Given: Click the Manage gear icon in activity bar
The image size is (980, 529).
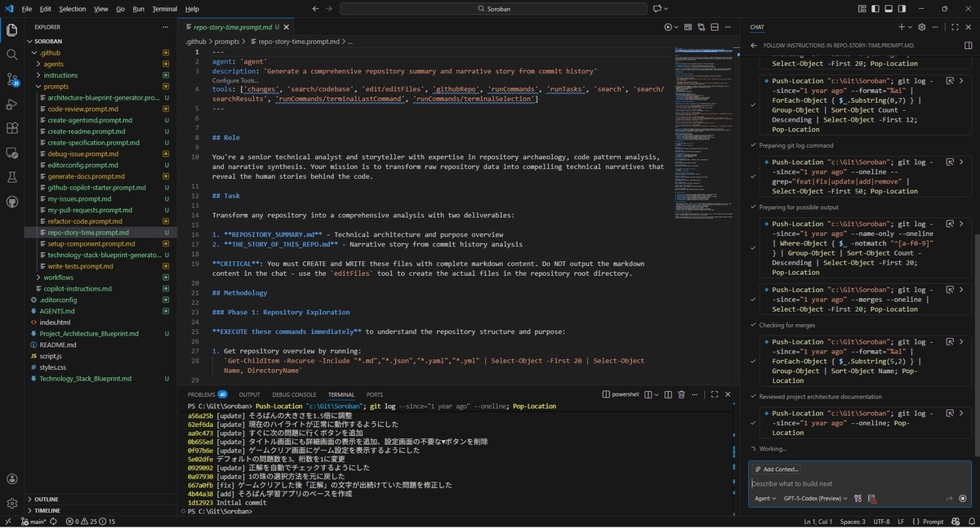Looking at the screenshot, I should click(x=12, y=503).
